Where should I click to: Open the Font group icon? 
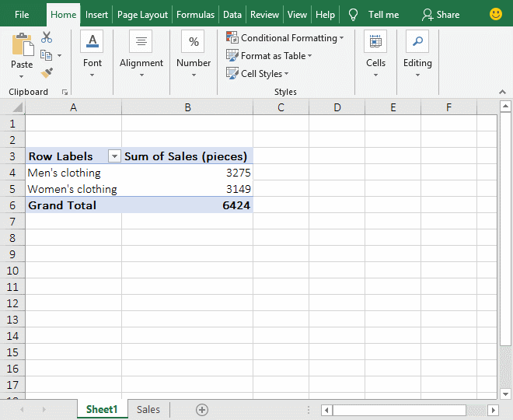(92, 42)
